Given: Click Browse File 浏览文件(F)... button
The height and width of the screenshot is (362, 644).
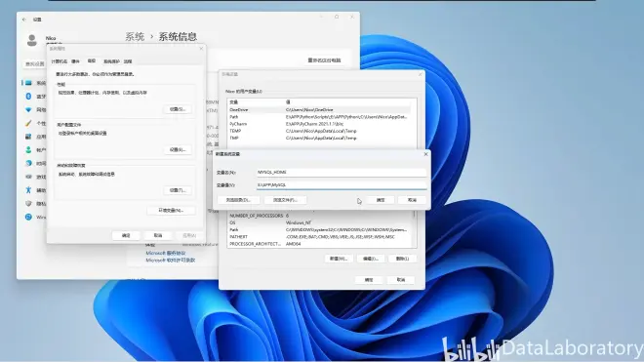Looking at the screenshot, I should click(285, 200).
